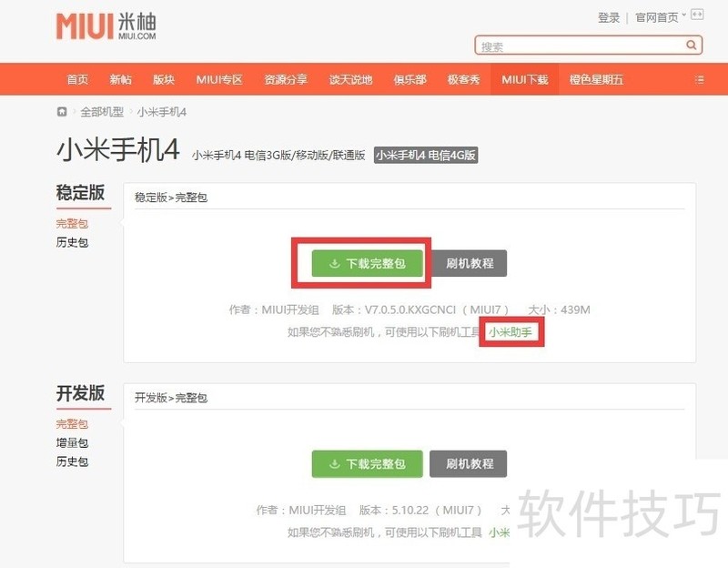Click the 大小：439M text
Screen dimensions: 728x568
[559, 309]
